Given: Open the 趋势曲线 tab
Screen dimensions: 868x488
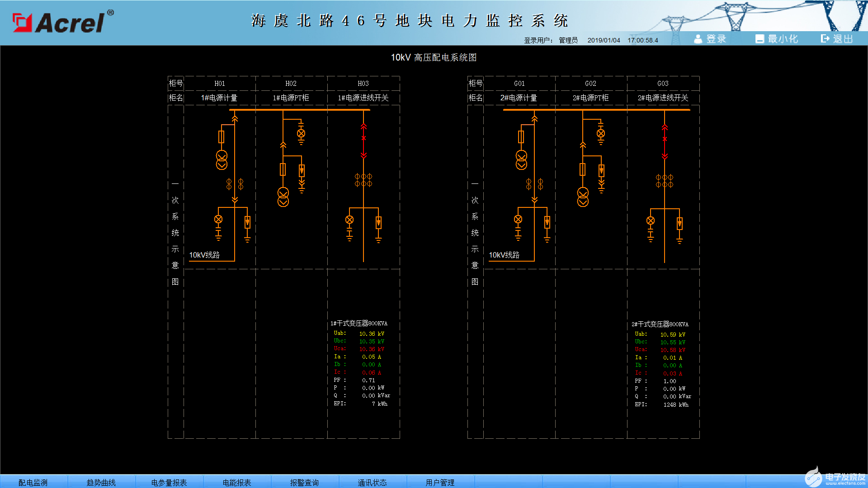Looking at the screenshot, I should (x=101, y=482).
